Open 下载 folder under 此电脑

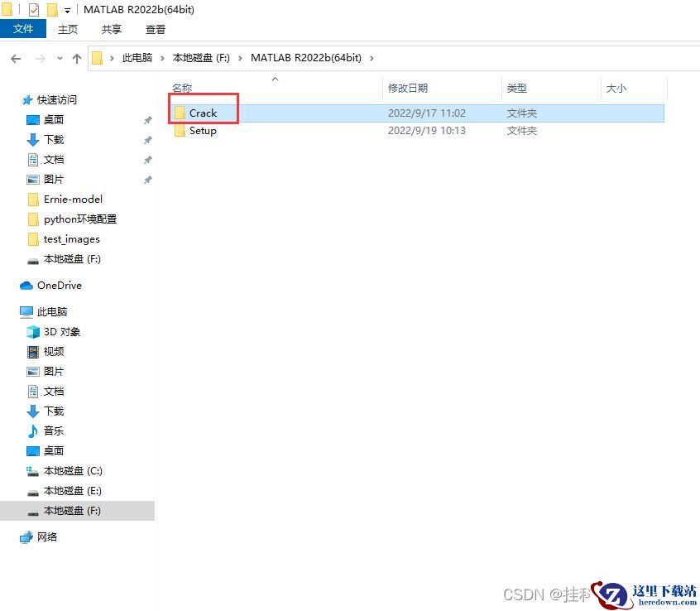tap(54, 411)
